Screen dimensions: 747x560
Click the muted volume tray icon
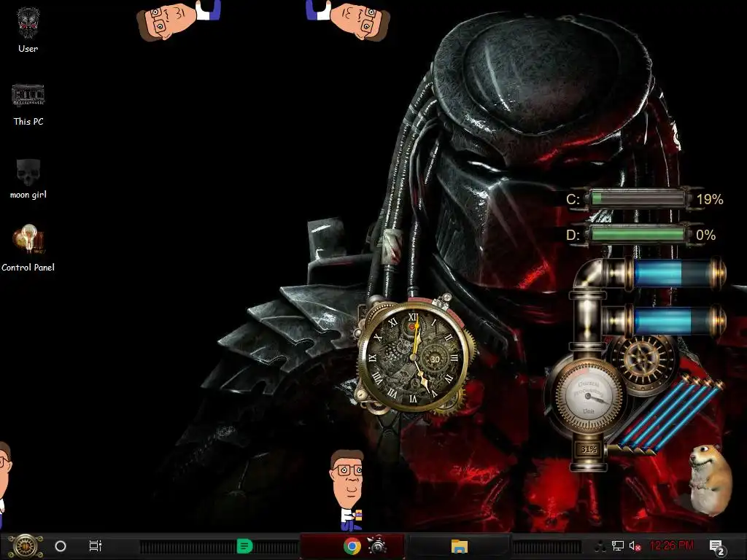tap(635, 545)
